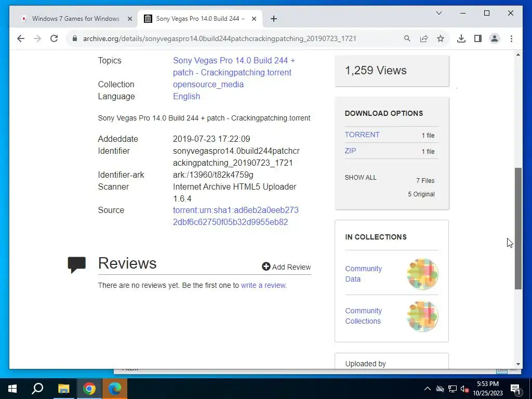The width and height of the screenshot is (532, 399).
Task: Click the cloud sync tray icon
Action: [x=440, y=389]
